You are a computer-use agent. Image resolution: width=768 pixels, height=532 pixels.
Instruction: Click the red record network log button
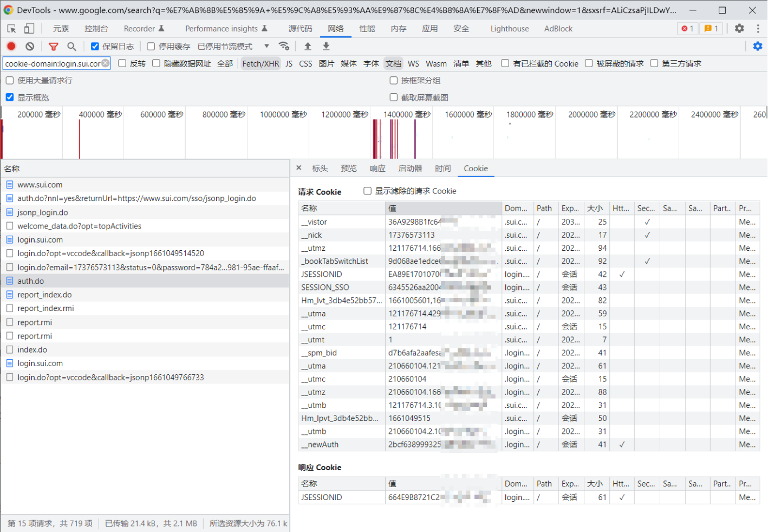(11, 47)
